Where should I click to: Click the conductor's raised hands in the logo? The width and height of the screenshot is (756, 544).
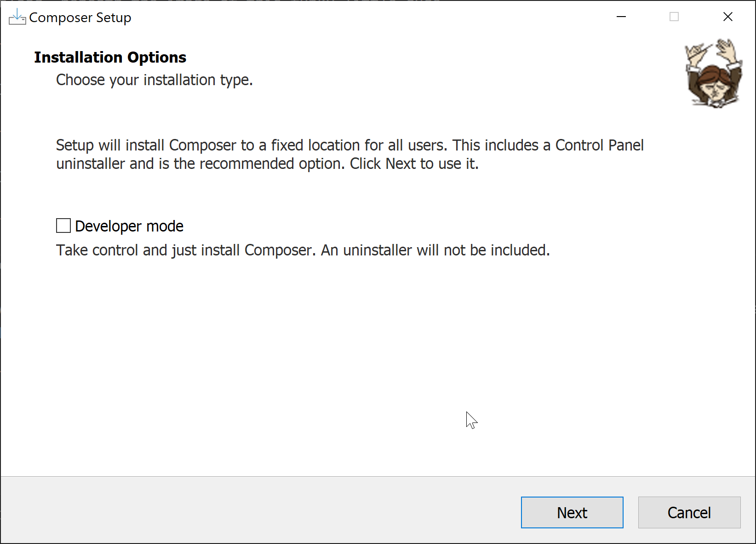(726, 49)
